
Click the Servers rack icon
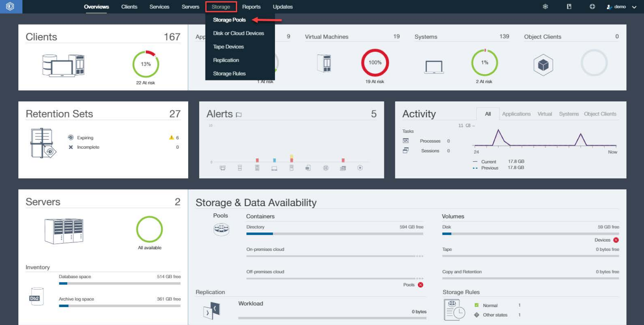click(64, 231)
